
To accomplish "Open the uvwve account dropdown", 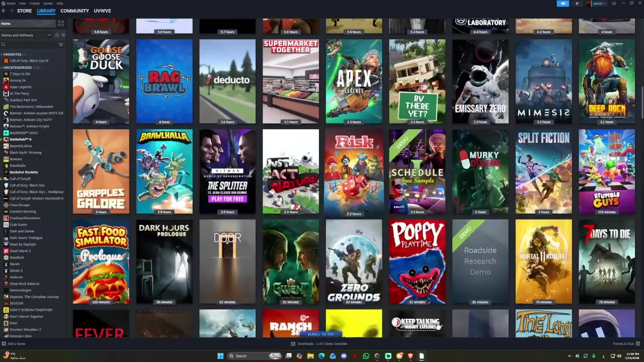I will [596, 4].
